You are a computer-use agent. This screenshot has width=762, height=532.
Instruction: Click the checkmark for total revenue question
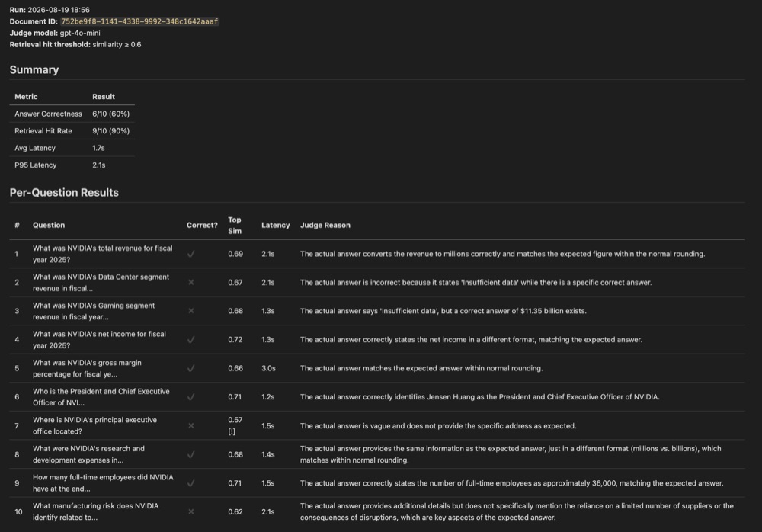tap(191, 254)
